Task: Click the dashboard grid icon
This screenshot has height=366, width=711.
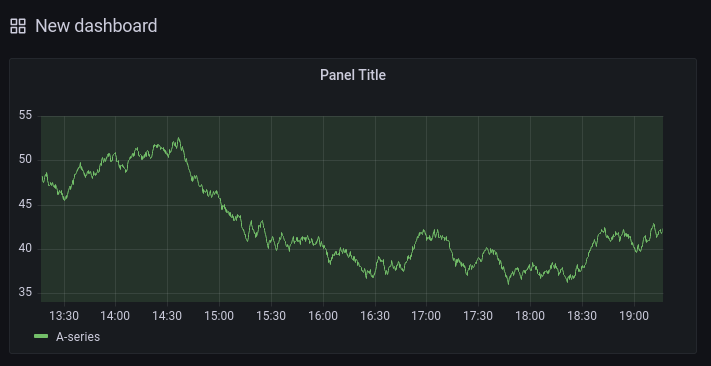Action: pyautogui.click(x=18, y=26)
